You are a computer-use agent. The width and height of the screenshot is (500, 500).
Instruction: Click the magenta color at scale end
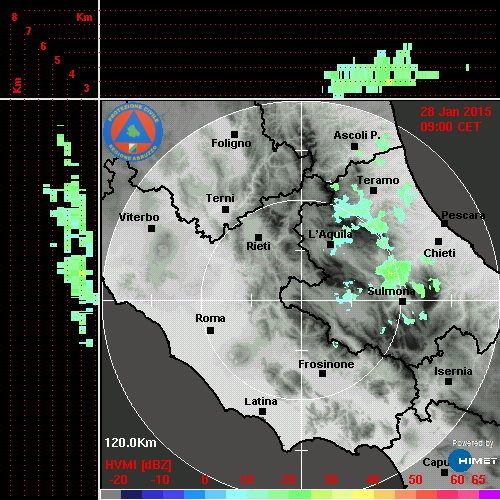[x=489, y=494]
